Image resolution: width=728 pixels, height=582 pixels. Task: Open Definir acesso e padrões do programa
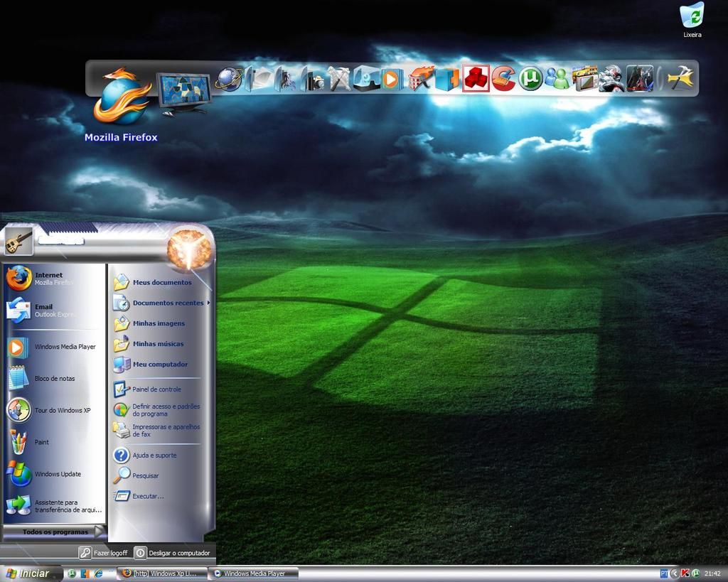[x=161, y=410]
